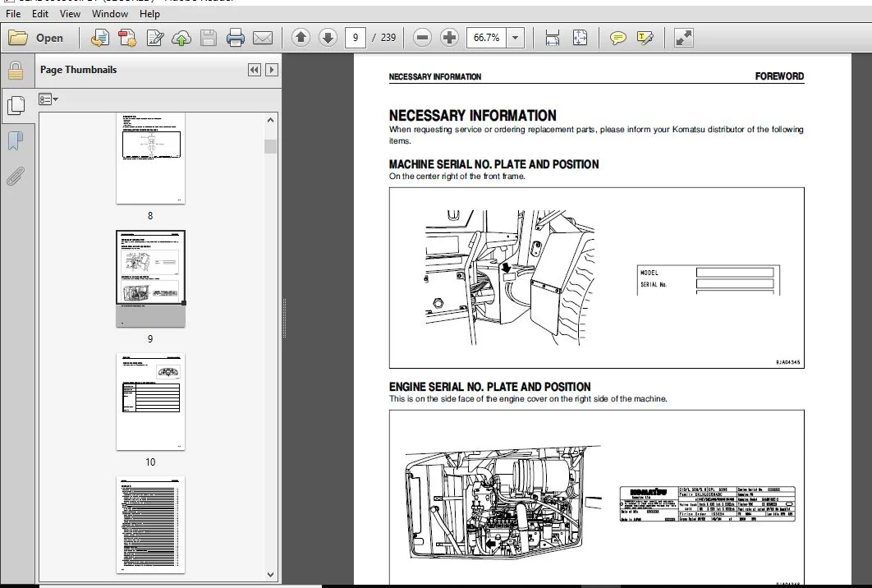872x588 pixels.
Task: Click the fit width scrolling icon
Action: pos(553,38)
